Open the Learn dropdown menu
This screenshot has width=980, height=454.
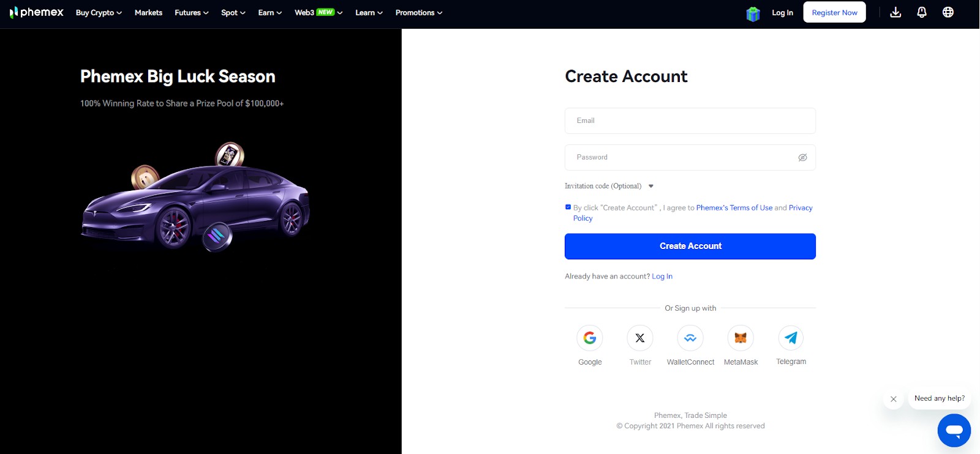[369, 13]
